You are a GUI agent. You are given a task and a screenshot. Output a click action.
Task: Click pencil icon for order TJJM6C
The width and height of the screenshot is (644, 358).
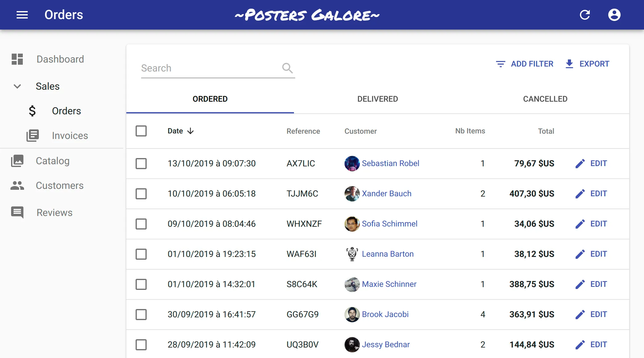point(580,194)
